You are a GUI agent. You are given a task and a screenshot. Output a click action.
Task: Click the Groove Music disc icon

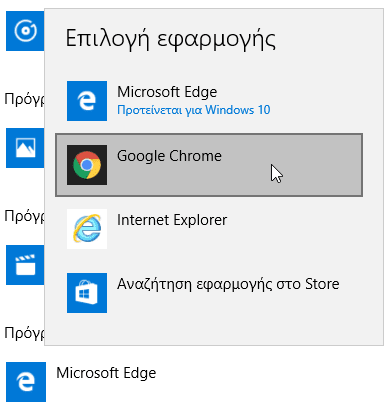[x=25, y=31]
